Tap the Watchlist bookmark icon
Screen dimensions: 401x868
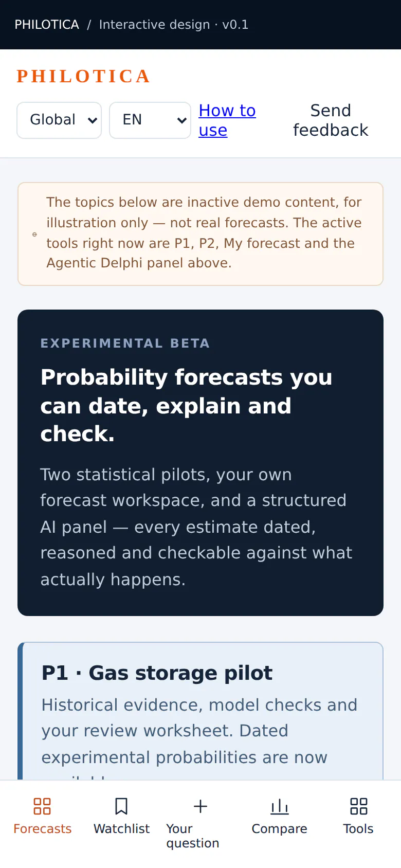tap(121, 806)
